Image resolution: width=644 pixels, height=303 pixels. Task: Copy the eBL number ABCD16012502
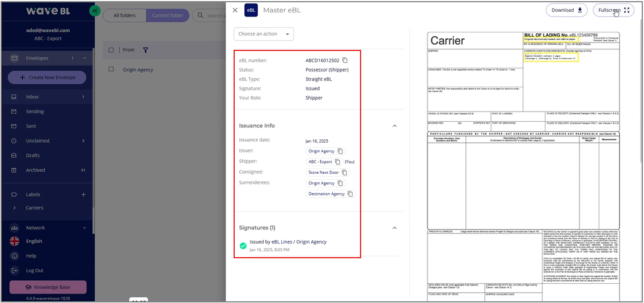pyautogui.click(x=345, y=61)
